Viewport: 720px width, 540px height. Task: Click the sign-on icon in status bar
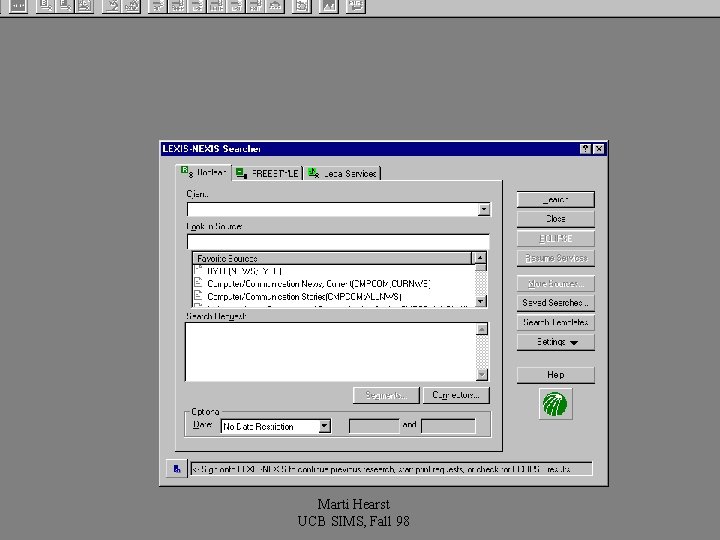coord(177,469)
